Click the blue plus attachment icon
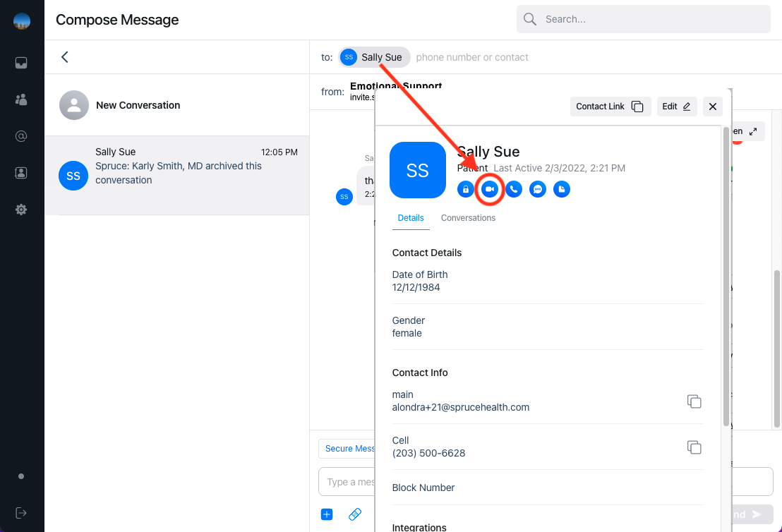 327,514
